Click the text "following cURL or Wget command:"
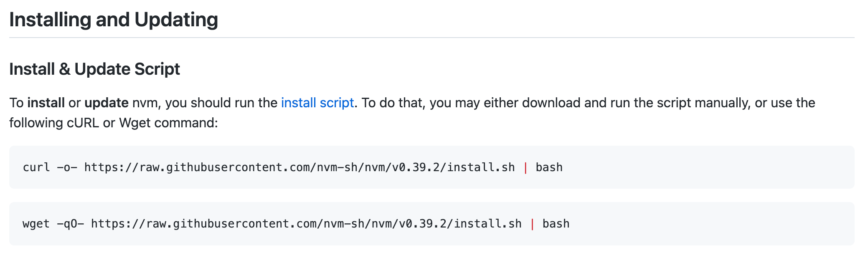This screenshot has width=868, height=258. pyautogui.click(x=114, y=123)
